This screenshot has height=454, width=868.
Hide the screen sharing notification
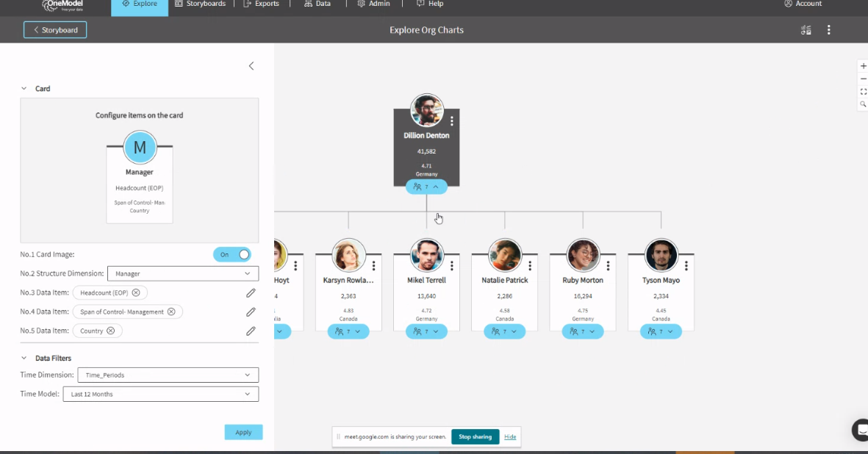[510, 437]
